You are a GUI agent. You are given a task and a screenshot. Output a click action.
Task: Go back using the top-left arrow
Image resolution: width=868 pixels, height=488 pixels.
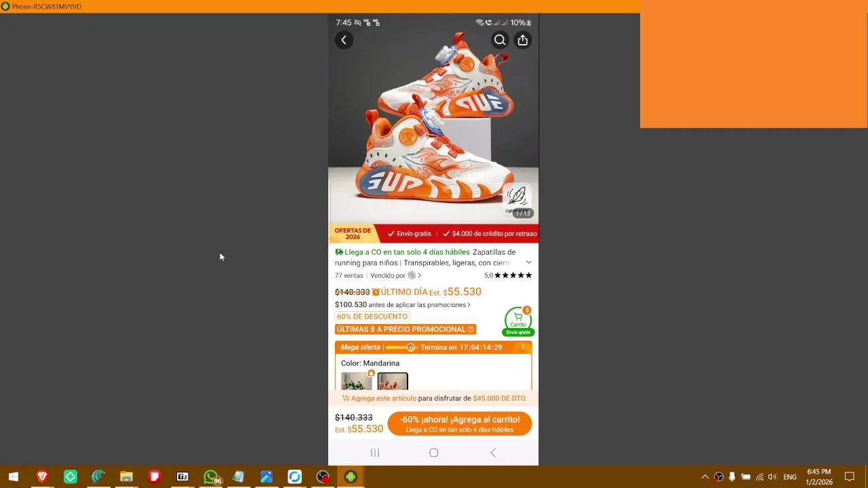(344, 40)
